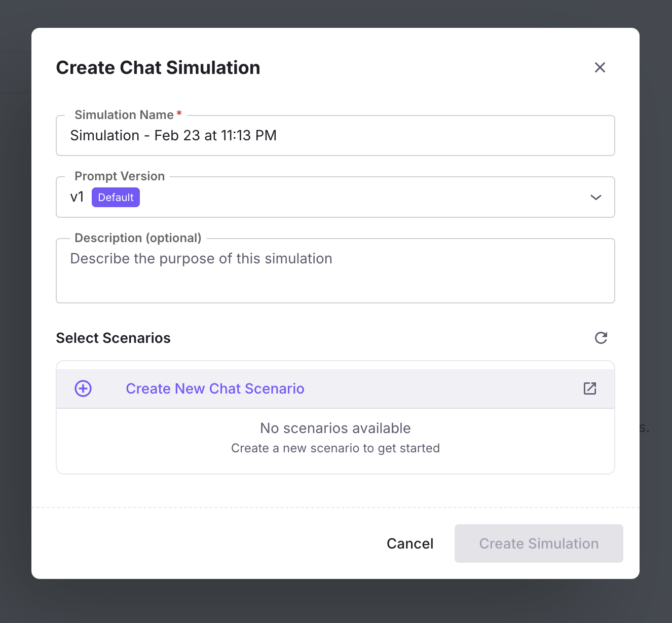This screenshot has width=672, height=623.
Task: Click the circular arrow next to Select Scenarios
Action: pyautogui.click(x=601, y=338)
